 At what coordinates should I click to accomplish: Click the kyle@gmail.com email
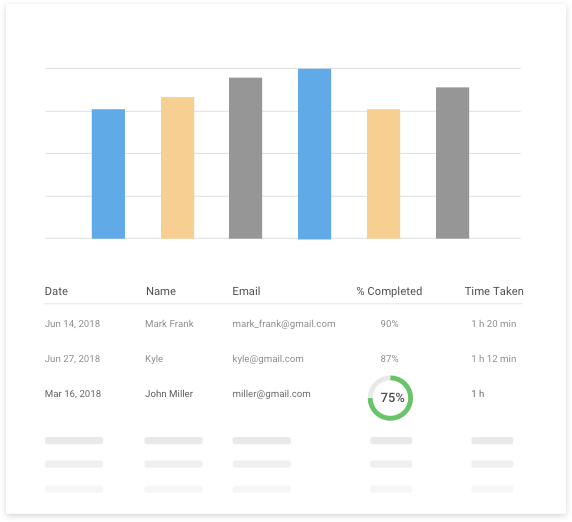268,359
